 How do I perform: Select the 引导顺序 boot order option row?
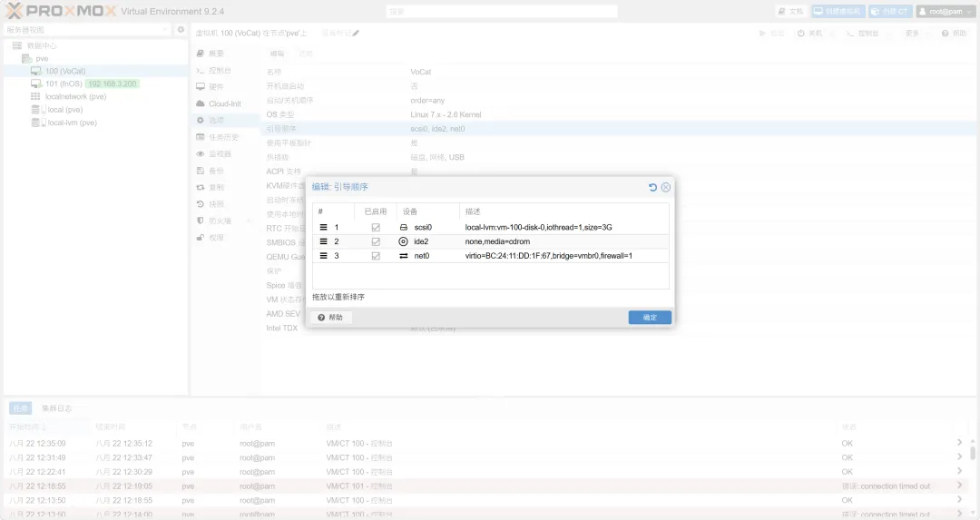619,129
